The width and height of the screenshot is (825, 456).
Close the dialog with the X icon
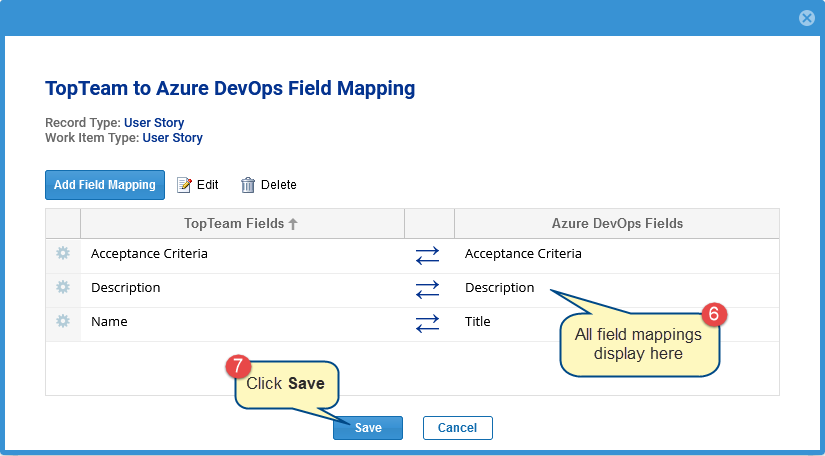coord(807,18)
